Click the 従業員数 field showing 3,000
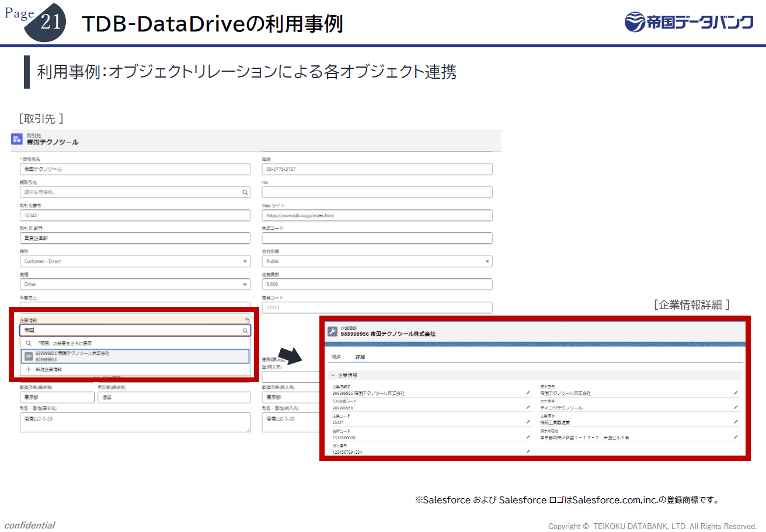Viewport: 766px width, 532px height. pyautogui.click(x=377, y=284)
